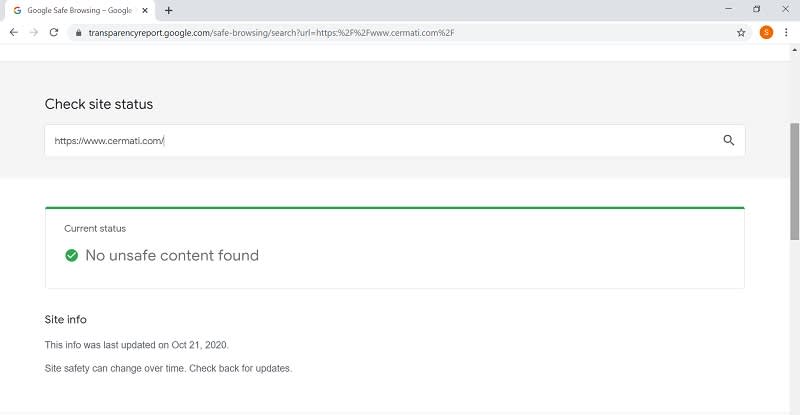
Task: Restore down the browser window
Action: pyautogui.click(x=757, y=9)
